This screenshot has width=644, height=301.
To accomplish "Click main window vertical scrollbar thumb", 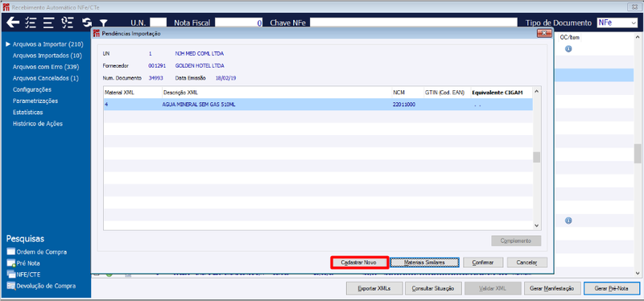I will click(x=638, y=154).
